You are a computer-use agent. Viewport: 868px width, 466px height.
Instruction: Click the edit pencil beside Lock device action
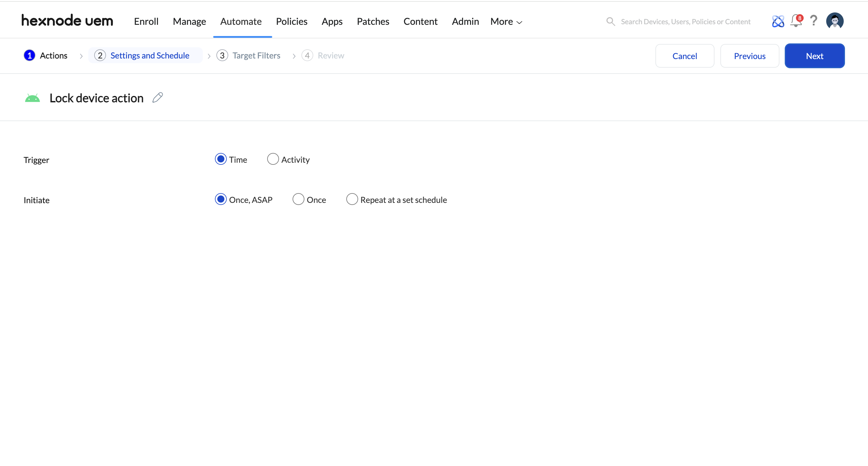pos(157,97)
